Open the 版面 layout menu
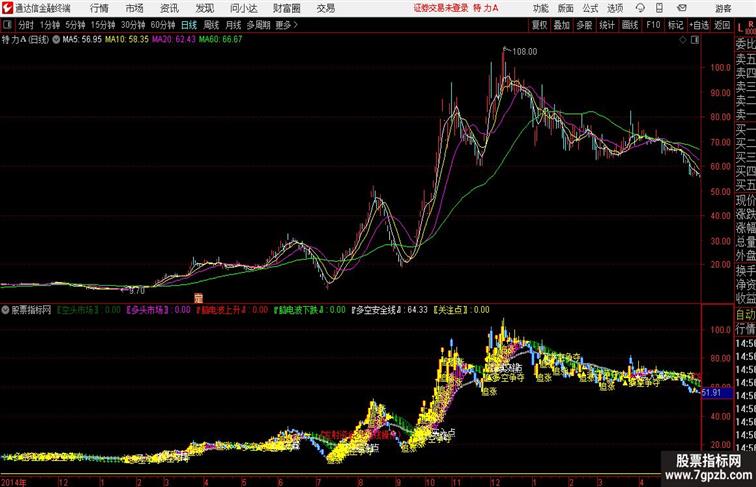Viewport: 756px width, 487px height. (566, 8)
